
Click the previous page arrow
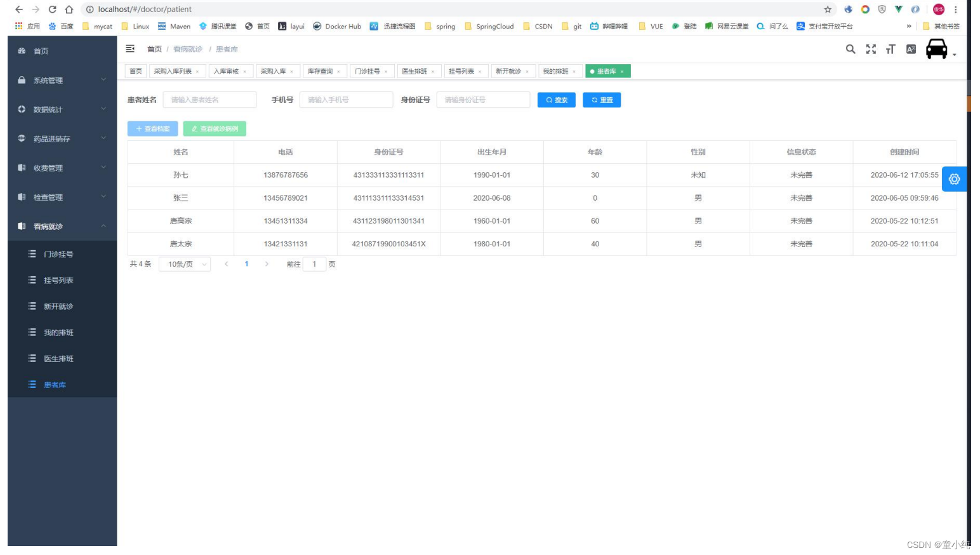coord(226,264)
